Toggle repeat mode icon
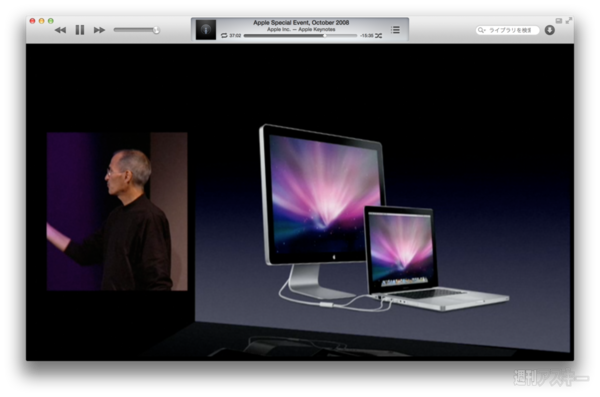Screen dimensions: 600x397 [x=224, y=36]
